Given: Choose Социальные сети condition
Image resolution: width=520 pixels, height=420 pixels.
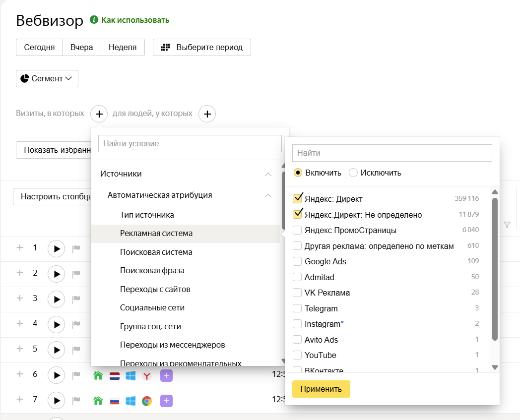Looking at the screenshot, I should [x=152, y=307].
